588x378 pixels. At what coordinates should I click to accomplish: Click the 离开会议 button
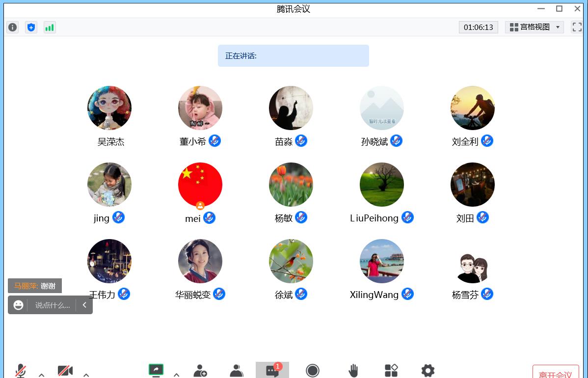pyautogui.click(x=555, y=374)
